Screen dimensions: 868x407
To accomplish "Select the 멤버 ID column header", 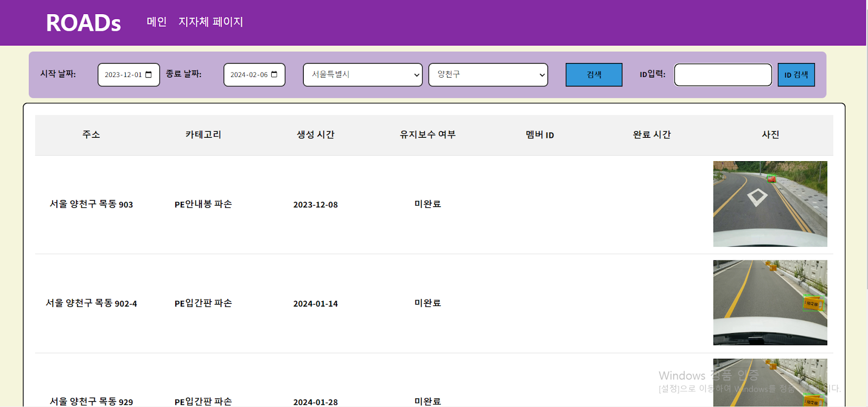I will pyautogui.click(x=540, y=135).
